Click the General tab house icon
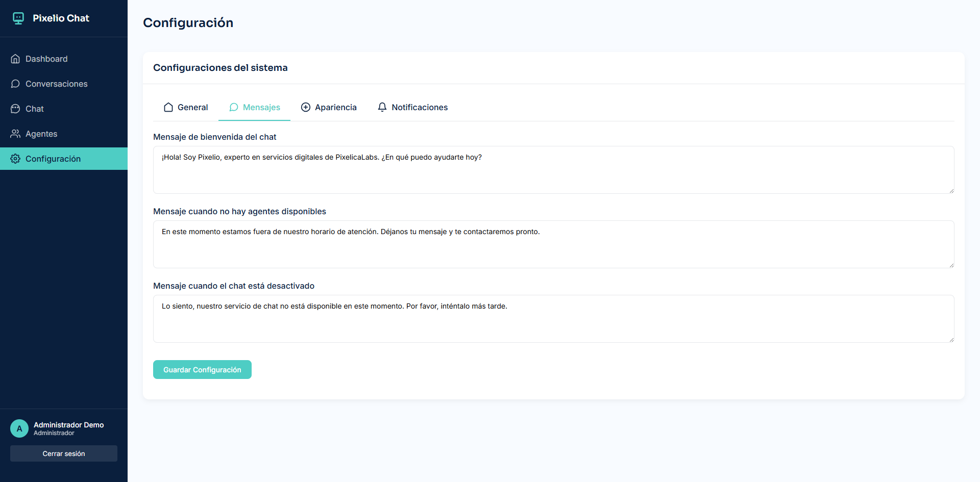Screen dimensions: 980x482 tap(168, 107)
